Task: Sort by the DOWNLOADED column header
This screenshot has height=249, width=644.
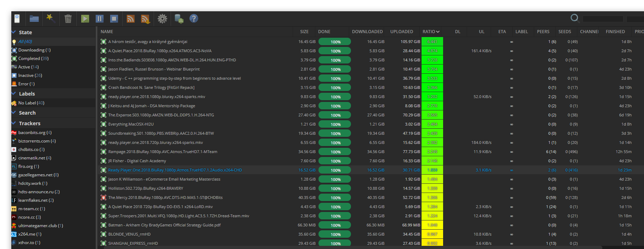Action: 367,32
